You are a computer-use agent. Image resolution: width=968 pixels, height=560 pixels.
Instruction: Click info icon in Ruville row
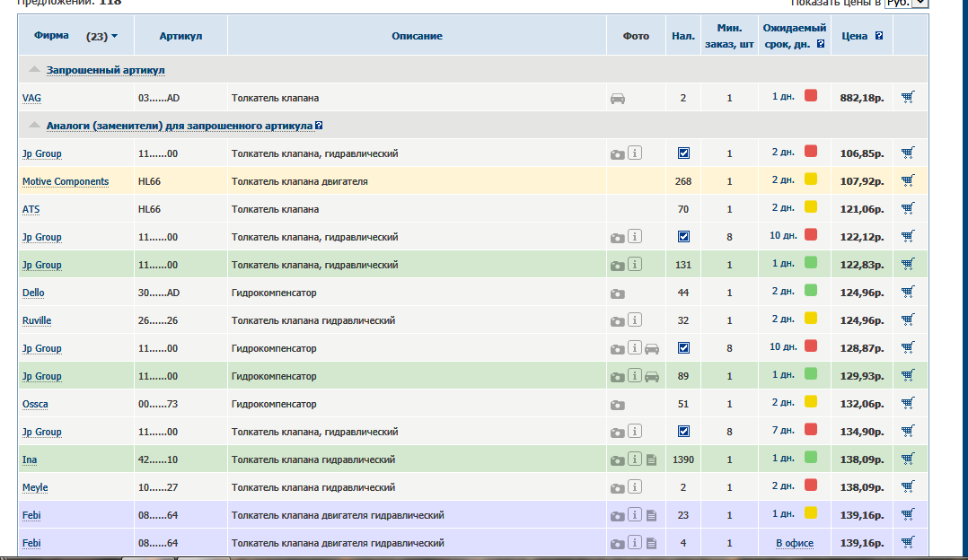coord(635,320)
